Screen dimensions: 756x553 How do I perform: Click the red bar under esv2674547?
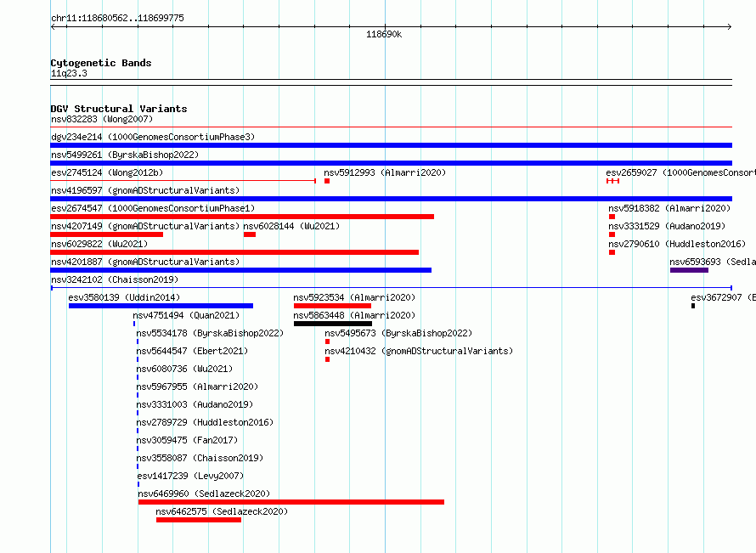[x=242, y=217]
